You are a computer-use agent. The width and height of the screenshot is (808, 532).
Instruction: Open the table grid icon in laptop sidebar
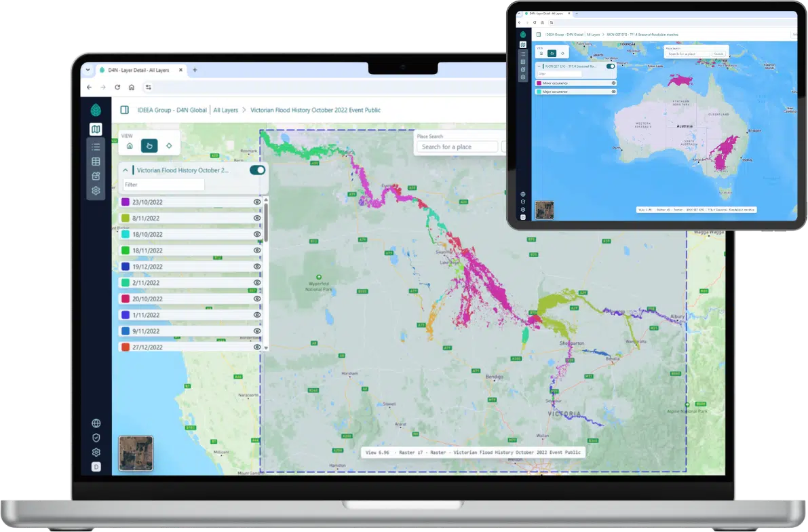[96, 162]
